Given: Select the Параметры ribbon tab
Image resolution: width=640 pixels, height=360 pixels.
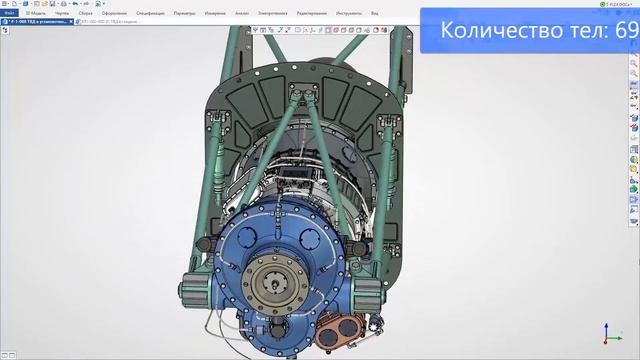Looking at the screenshot, I should [184, 13].
